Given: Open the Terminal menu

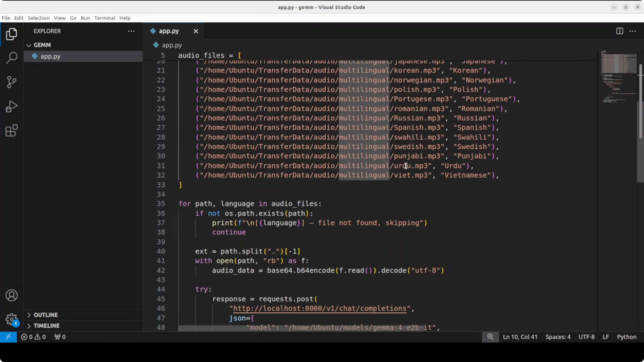Looking at the screenshot, I should point(104,18).
